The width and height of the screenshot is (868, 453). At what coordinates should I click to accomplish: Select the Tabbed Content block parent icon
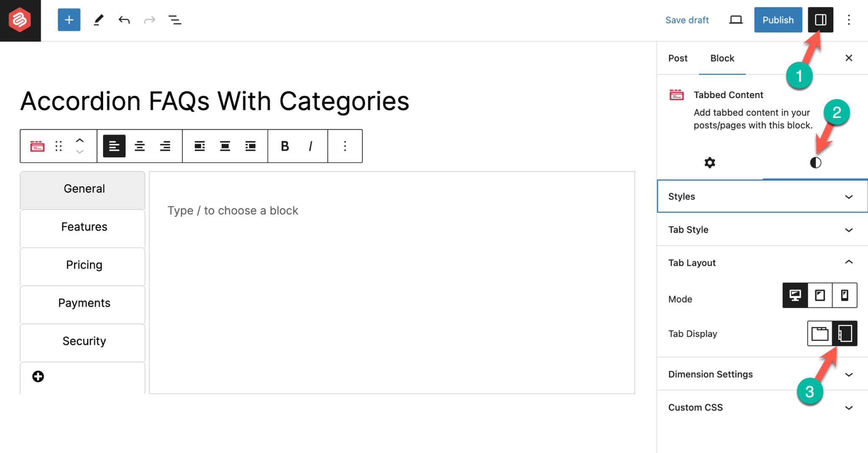click(x=37, y=146)
